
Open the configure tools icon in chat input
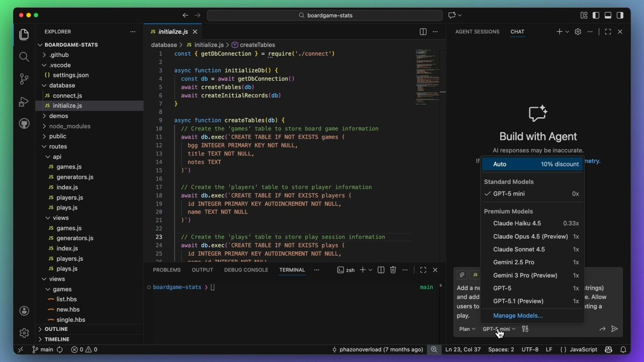tap(525, 329)
